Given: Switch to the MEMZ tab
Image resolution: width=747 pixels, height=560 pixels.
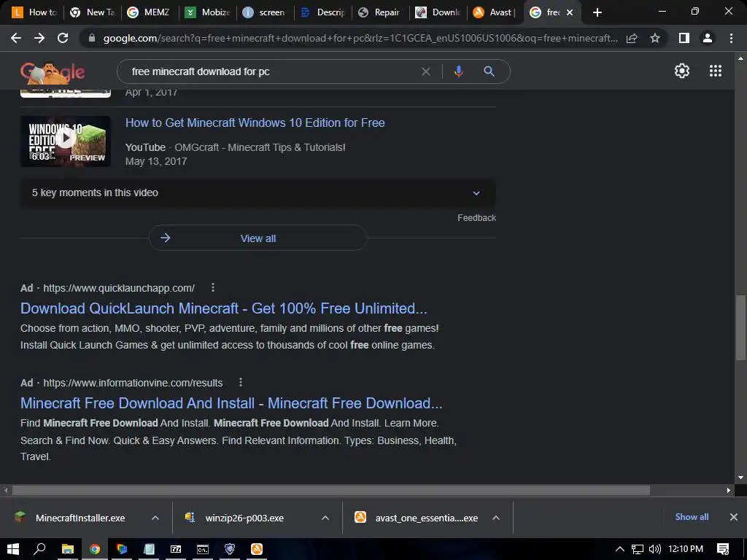Looking at the screenshot, I should [x=149, y=12].
